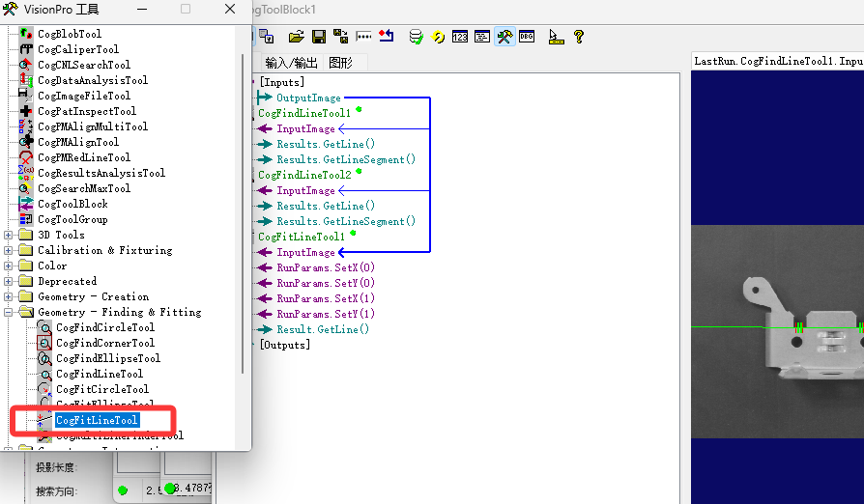This screenshot has width=864, height=504.
Task: Select Results.GetLine() under CogFindLineTool2
Action: (x=326, y=206)
